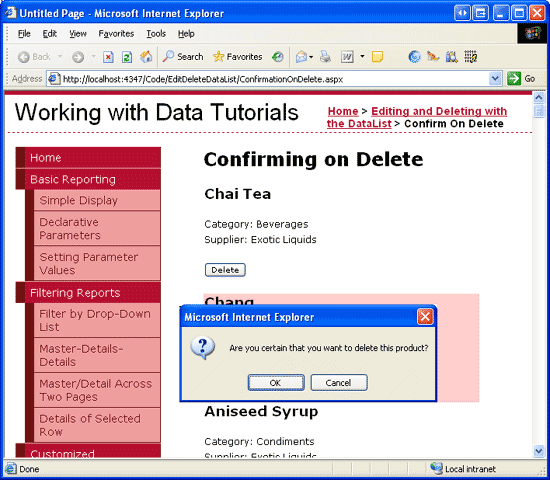
Task: Click Cancel in the confirmation dialog
Action: click(339, 382)
